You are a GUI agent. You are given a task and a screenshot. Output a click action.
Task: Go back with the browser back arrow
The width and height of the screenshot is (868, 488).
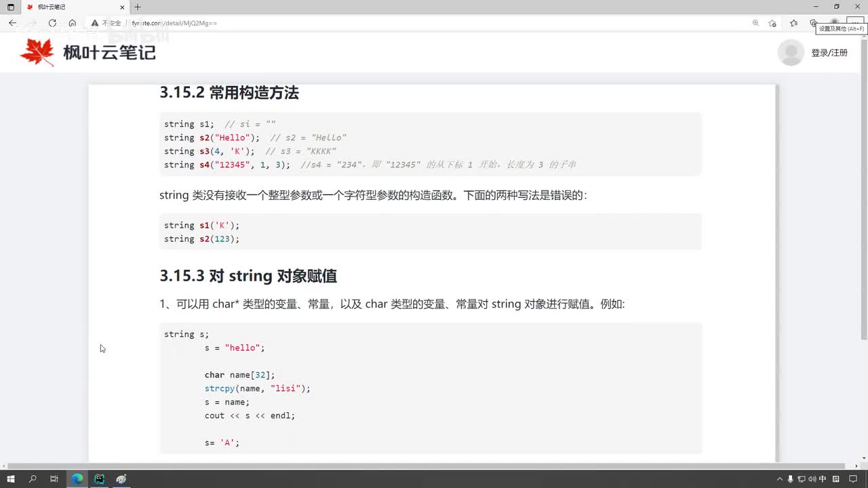[12, 23]
